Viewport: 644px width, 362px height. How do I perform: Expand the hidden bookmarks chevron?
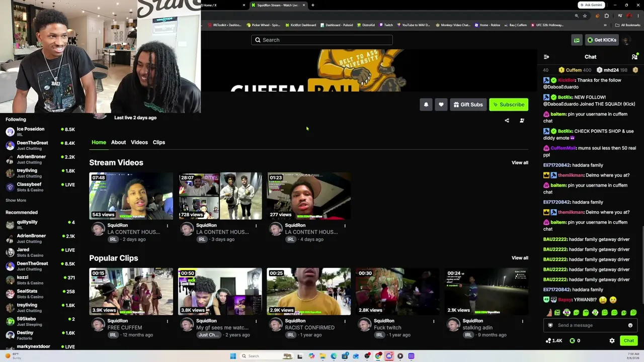point(605,25)
